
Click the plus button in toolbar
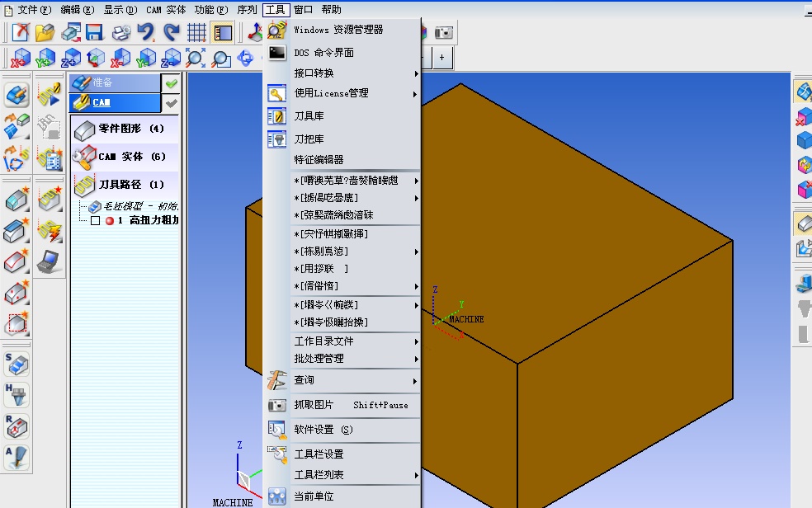point(441,58)
